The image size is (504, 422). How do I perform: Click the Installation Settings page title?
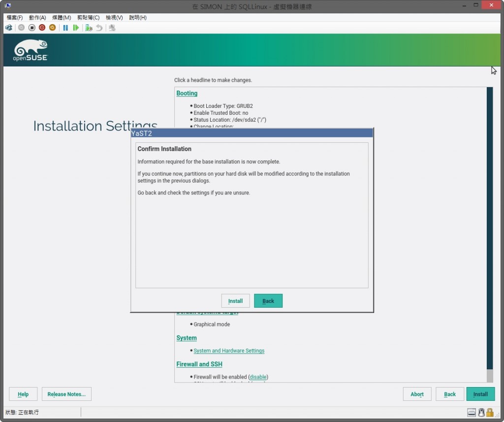(95, 126)
